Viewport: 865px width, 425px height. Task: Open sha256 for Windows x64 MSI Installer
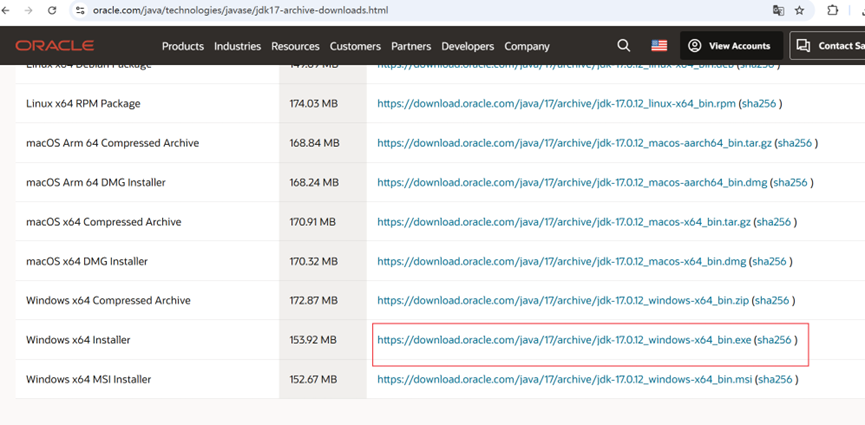click(775, 379)
